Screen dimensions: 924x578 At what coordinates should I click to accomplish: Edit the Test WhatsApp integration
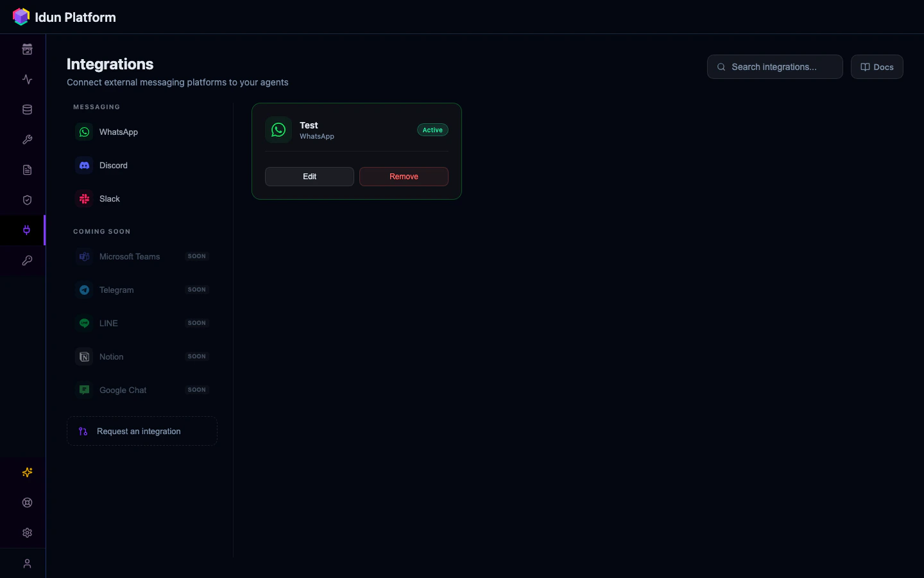(309, 177)
